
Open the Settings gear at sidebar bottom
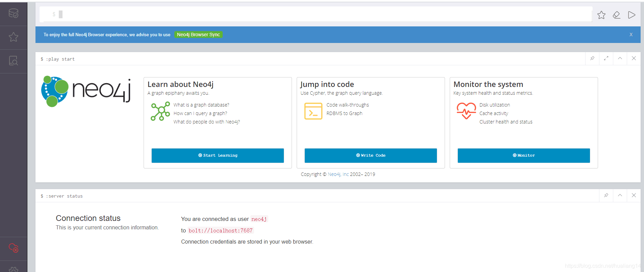point(14,269)
